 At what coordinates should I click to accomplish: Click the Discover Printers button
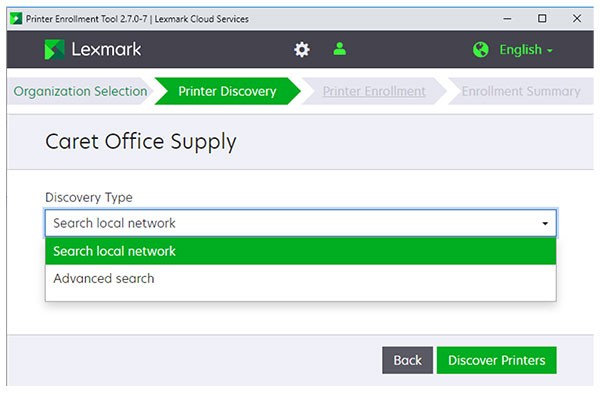tap(496, 360)
